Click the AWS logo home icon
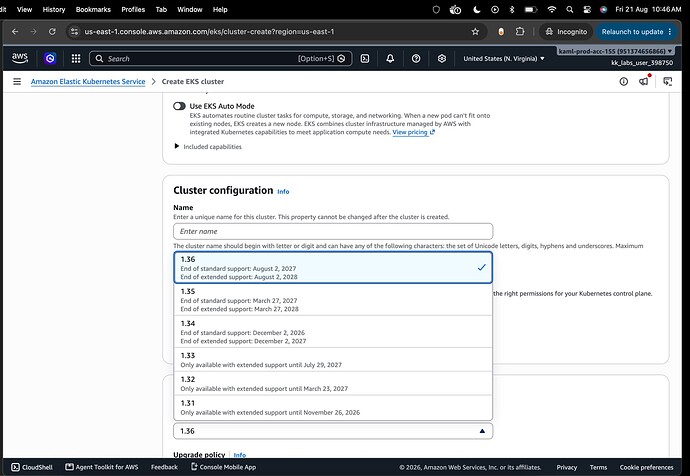This screenshot has width=690, height=476. tap(20, 58)
